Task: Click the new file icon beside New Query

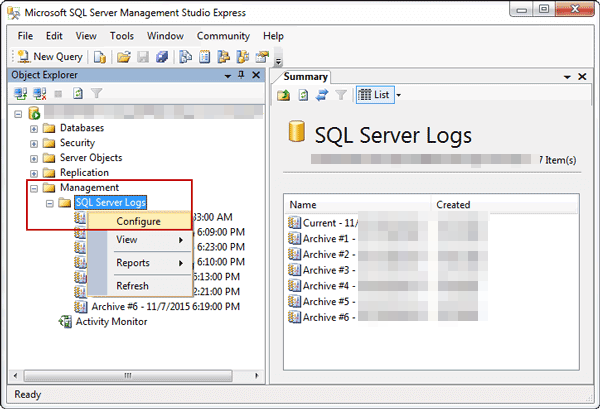Action: [x=99, y=57]
